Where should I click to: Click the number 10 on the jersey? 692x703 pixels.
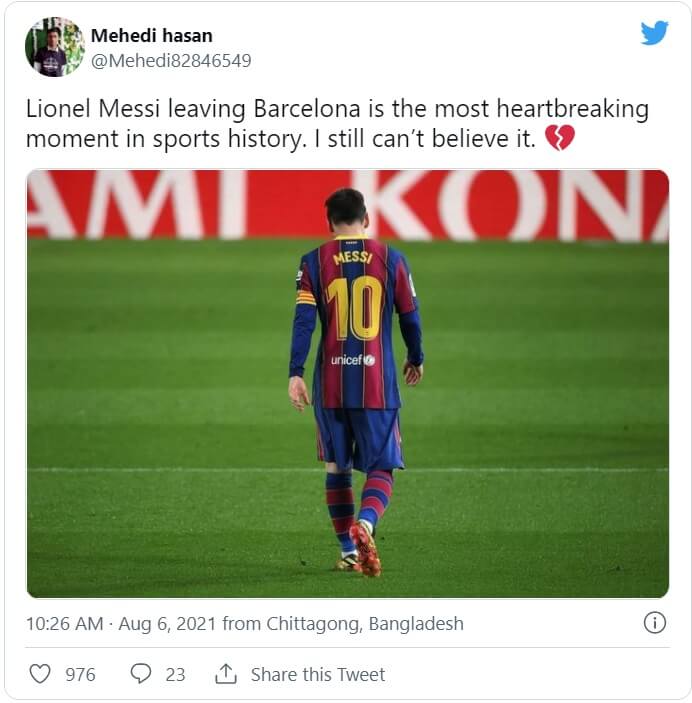353,307
